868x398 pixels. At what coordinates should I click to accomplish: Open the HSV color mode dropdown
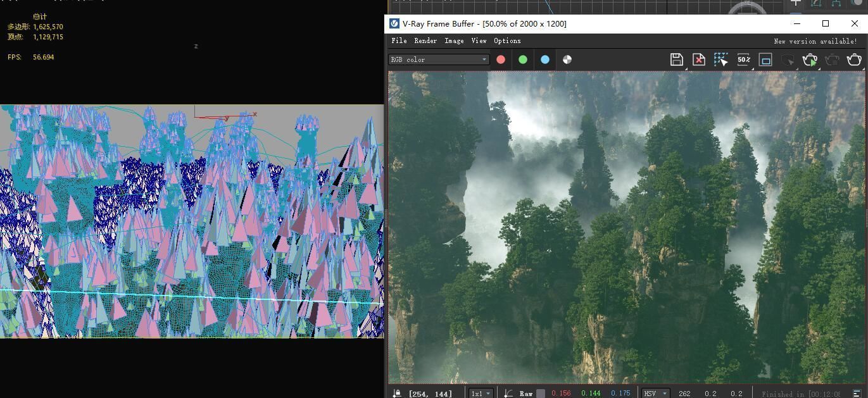pos(655,394)
